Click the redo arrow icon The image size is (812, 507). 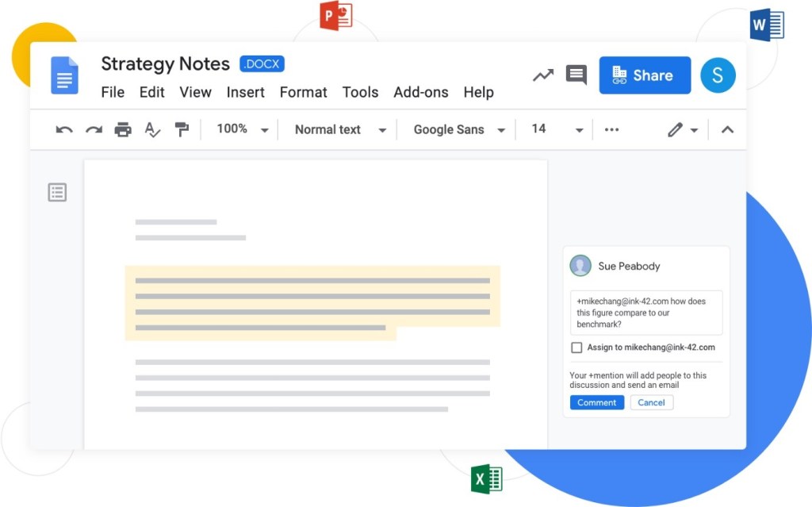tap(94, 129)
